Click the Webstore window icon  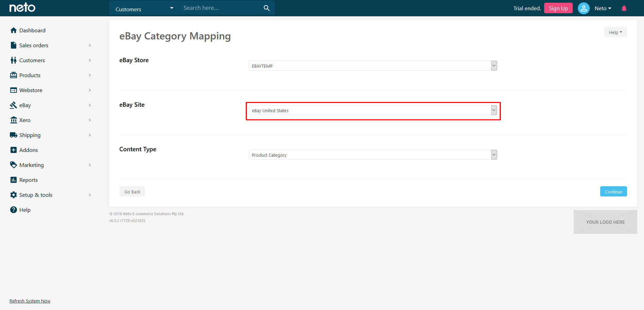click(14, 90)
